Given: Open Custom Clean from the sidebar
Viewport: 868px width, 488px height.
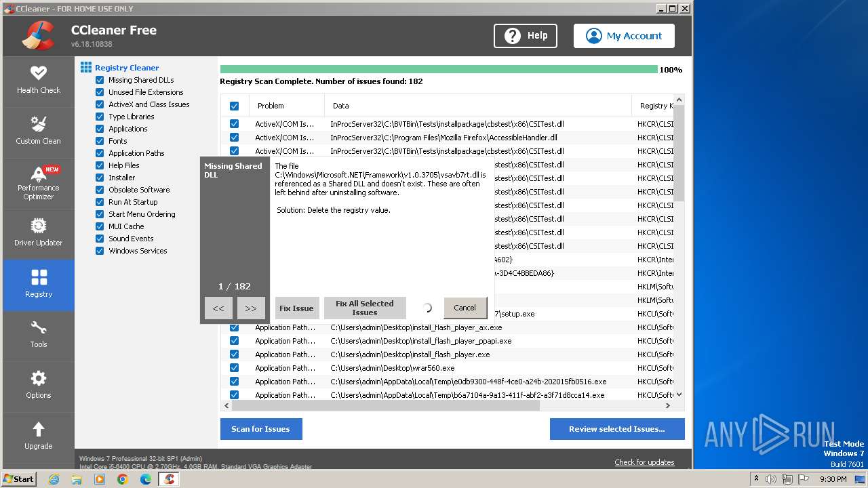Looking at the screenshot, I should coord(38,131).
